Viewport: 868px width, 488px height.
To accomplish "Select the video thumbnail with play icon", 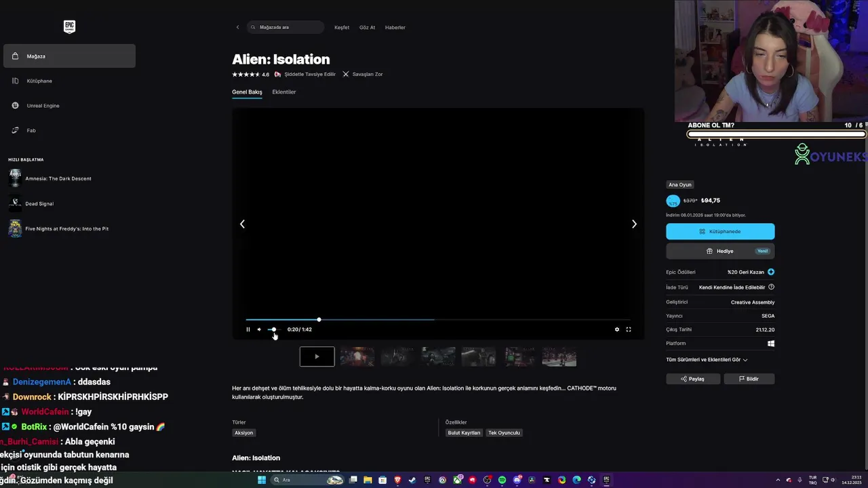I will point(317,357).
